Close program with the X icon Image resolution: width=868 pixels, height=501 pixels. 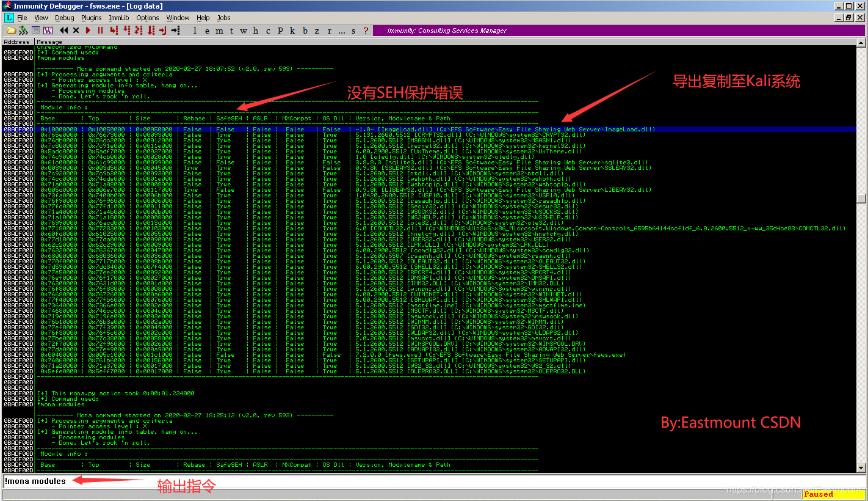pos(76,31)
